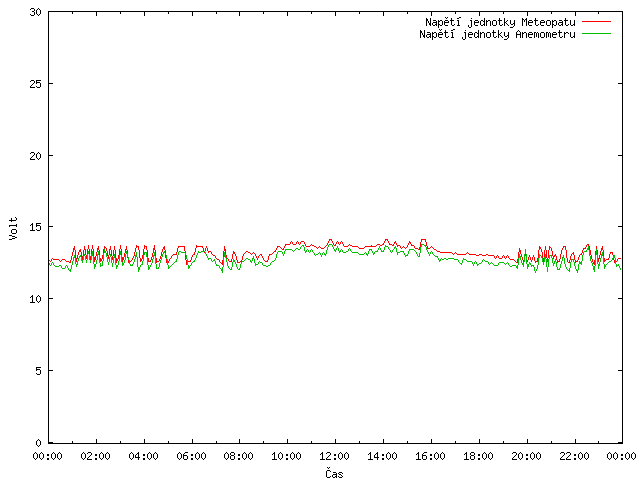Click the x-axis label 10:00
The image size is (640, 480).
(x=287, y=456)
